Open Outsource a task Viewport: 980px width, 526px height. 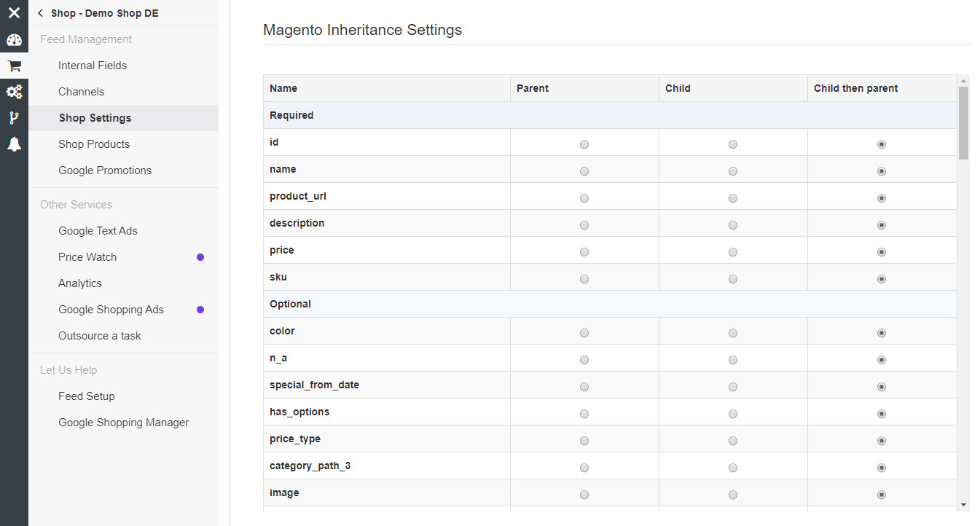click(x=100, y=336)
